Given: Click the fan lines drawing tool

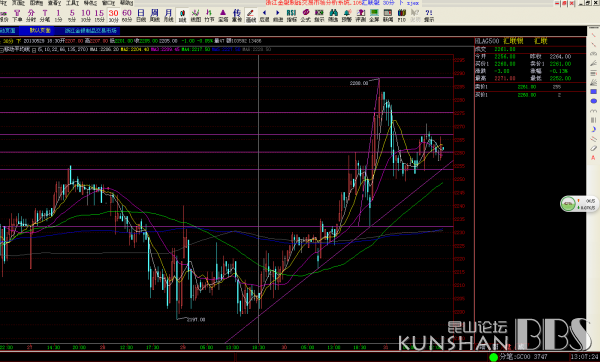Looking at the screenshot, I should (x=593, y=64).
